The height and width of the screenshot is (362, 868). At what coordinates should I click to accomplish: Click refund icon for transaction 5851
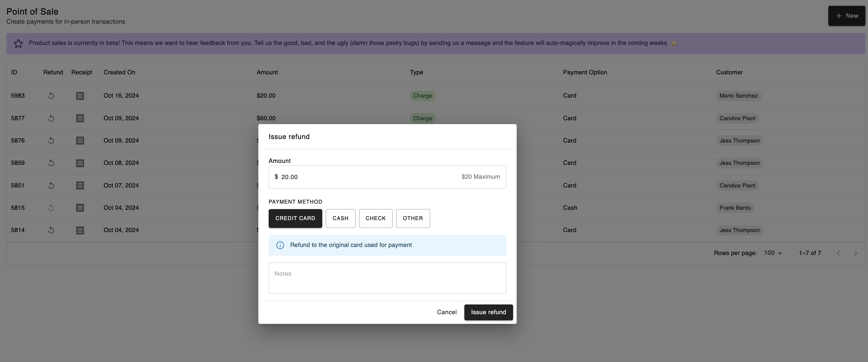tap(51, 186)
